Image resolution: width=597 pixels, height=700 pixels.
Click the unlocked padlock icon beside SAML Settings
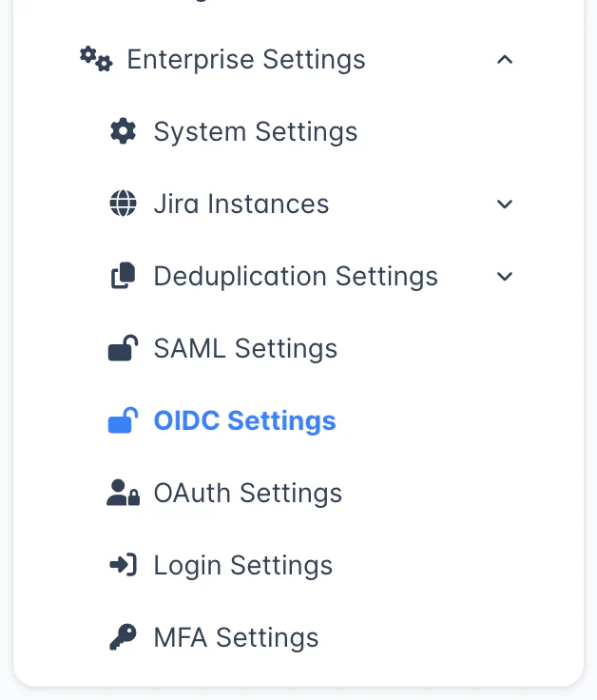click(x=123, y=348)
